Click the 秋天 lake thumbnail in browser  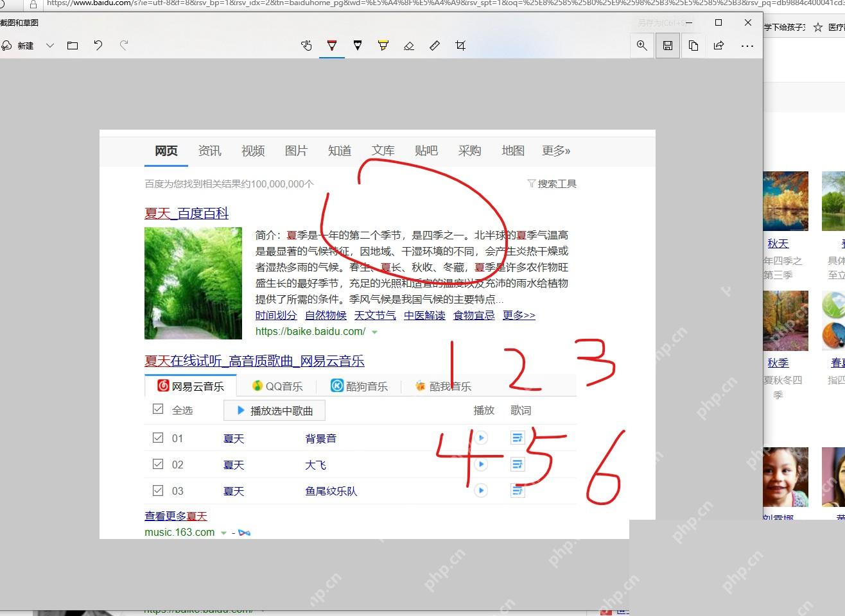[786, 201]
